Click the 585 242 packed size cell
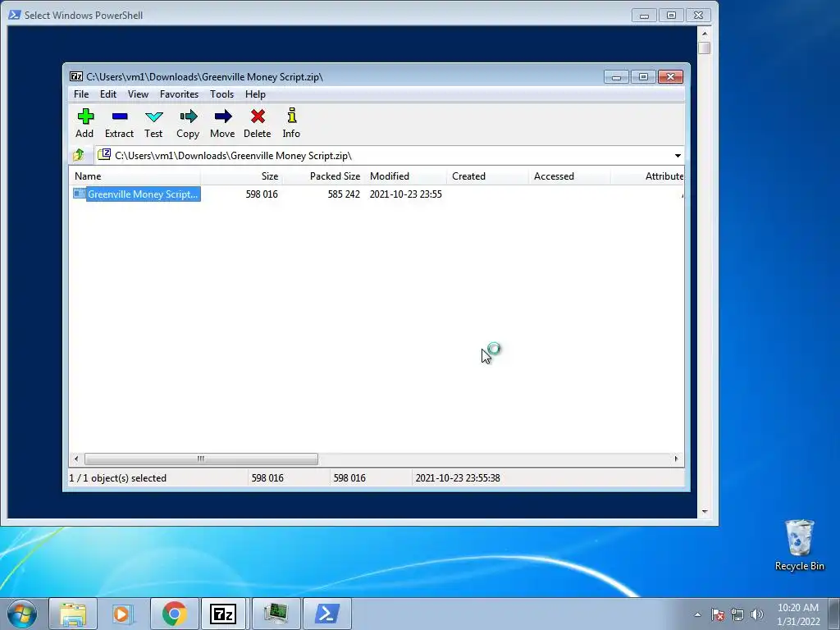Image resolution: width=840 pixels, height=630 pixels. 344,194
